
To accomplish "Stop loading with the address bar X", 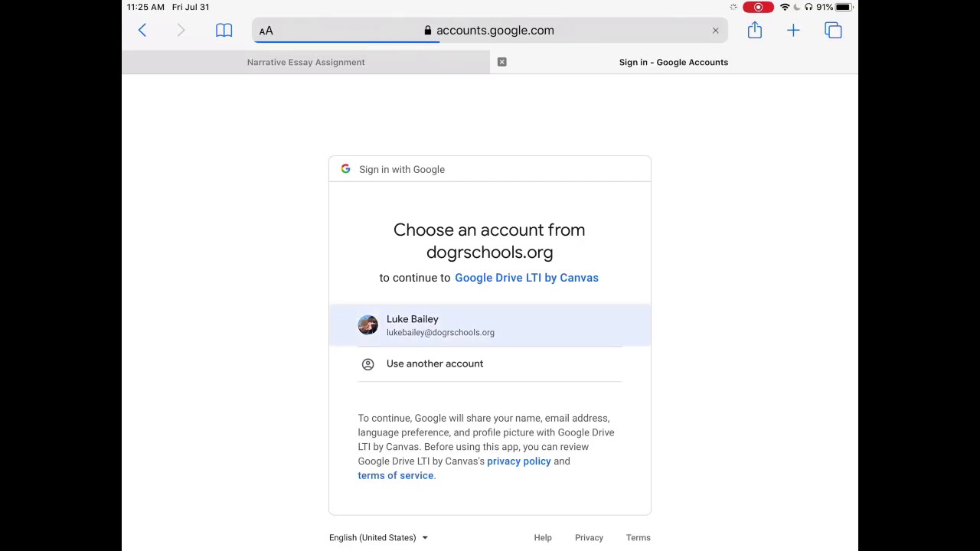I will click(715, 31).
